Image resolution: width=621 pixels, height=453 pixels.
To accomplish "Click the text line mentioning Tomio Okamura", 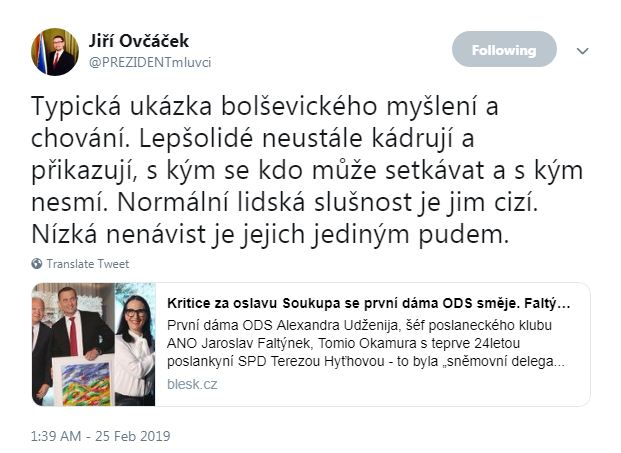I will 343,343.
